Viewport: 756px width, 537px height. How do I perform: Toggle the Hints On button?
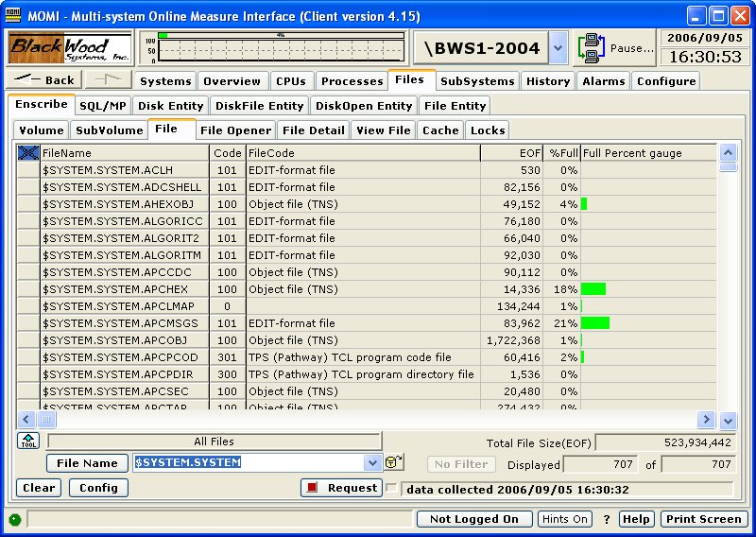coord(565,519)
